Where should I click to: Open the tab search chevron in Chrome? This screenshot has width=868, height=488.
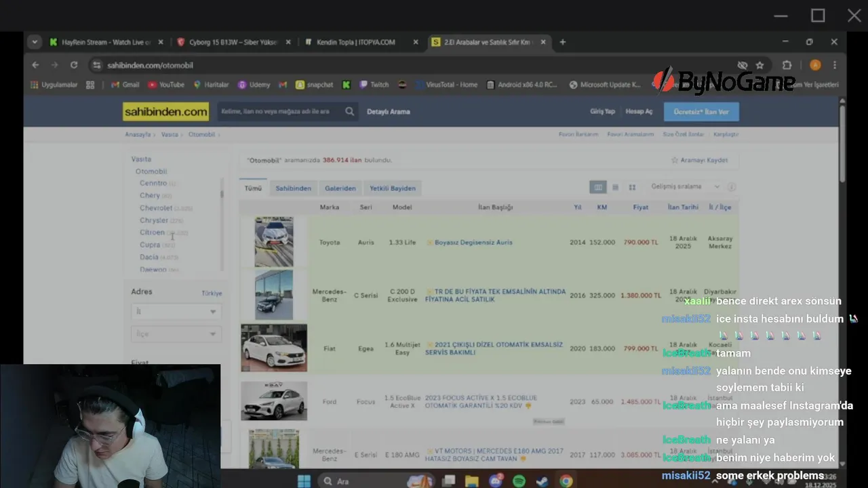[x=34, y=42]
